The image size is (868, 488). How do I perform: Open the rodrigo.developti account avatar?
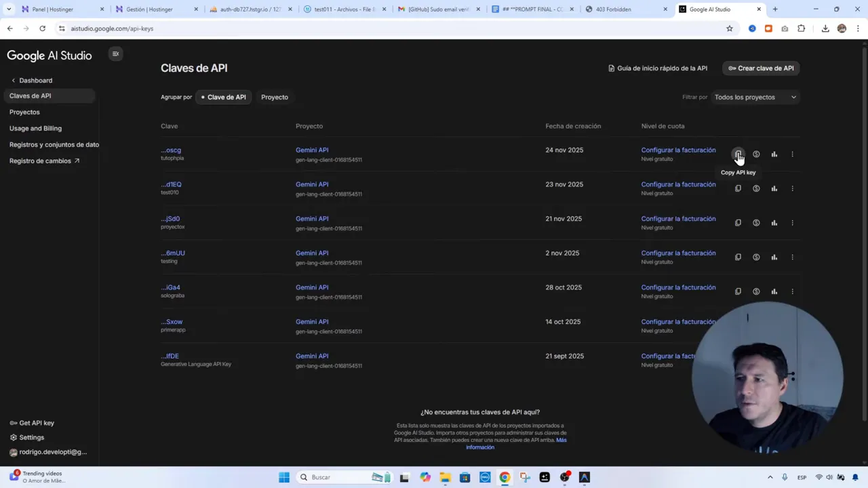click(x=14, y=451)
